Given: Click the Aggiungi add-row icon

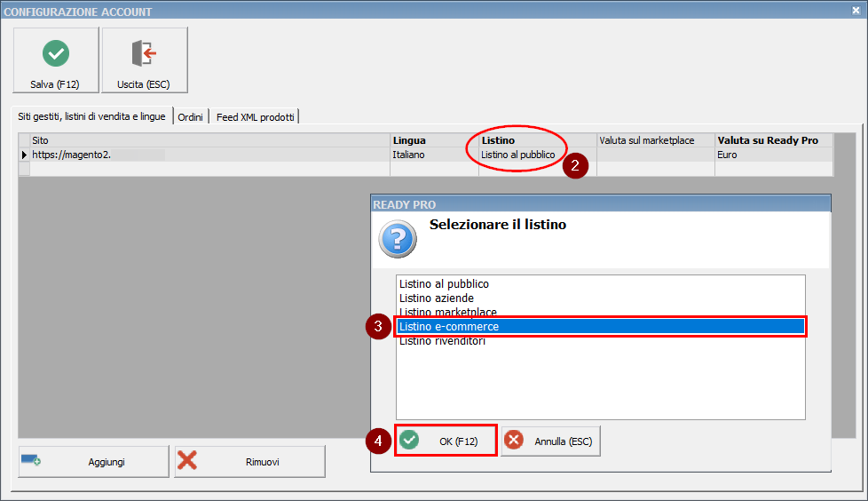Looking at the screenshot, I should [x=31, y=461].
